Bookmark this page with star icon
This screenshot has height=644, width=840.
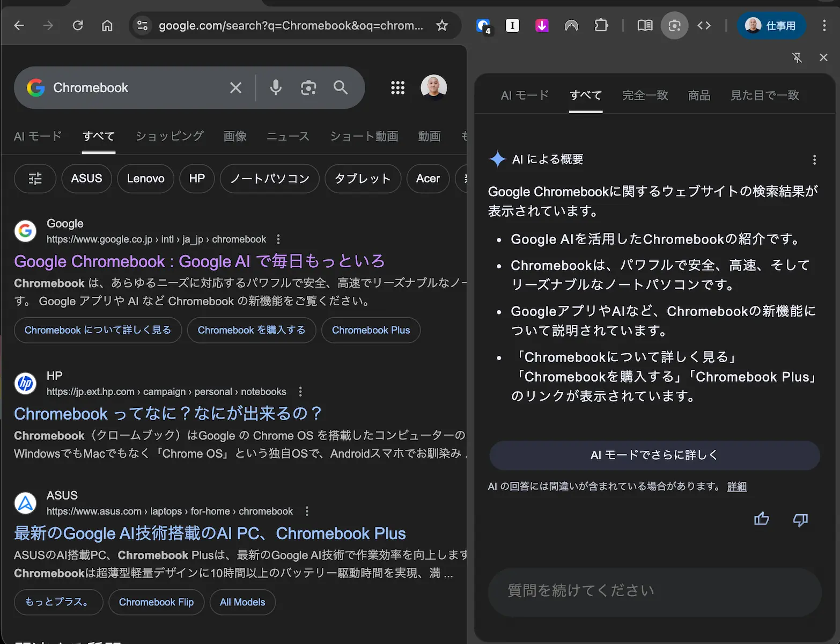pos(442,25)
